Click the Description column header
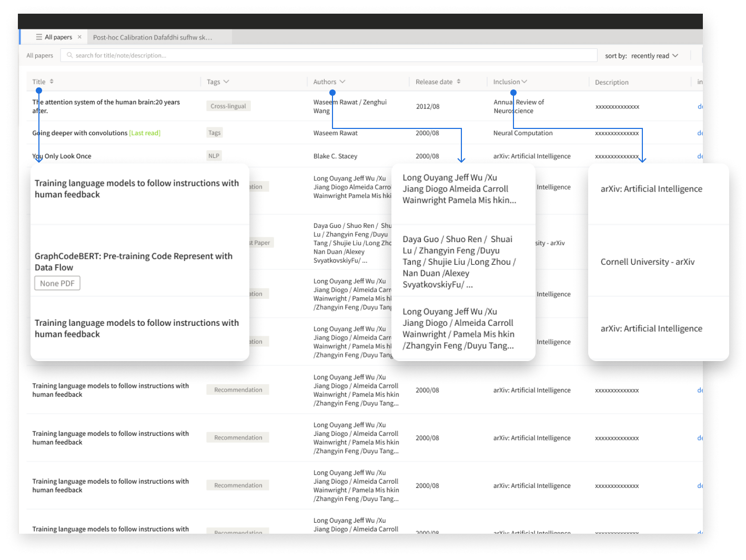The height and width of the screenshot is (560, 746). pyautogui.click(x=611, y=82)
